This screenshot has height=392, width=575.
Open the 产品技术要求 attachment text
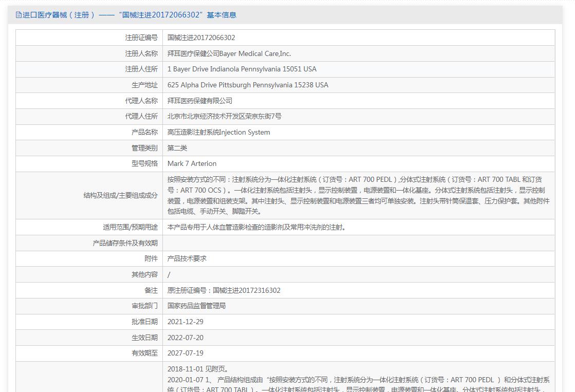(x=187, y=259)
